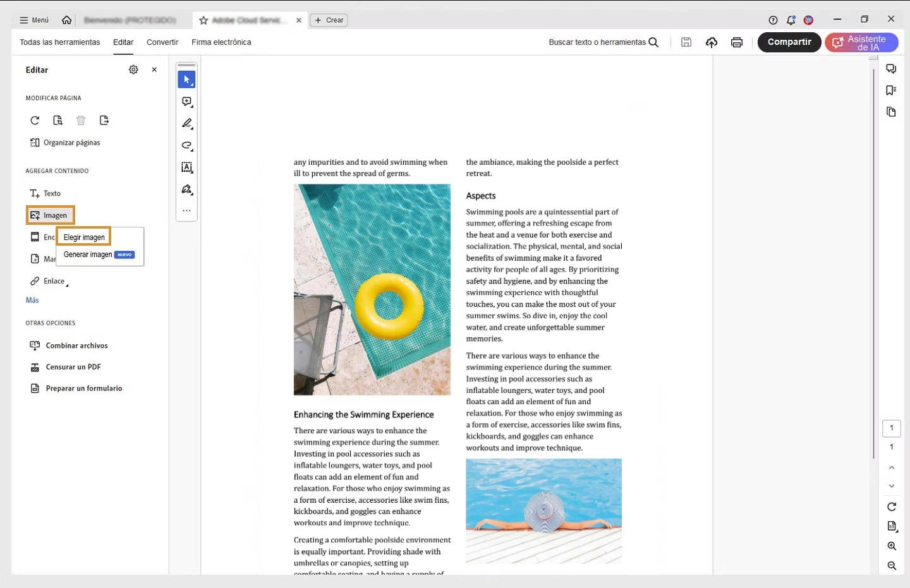Open the add comment tool

[186, 102]
